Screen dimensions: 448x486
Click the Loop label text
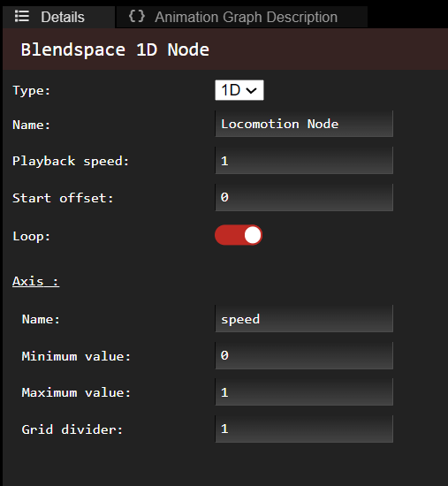pos(31,236)
